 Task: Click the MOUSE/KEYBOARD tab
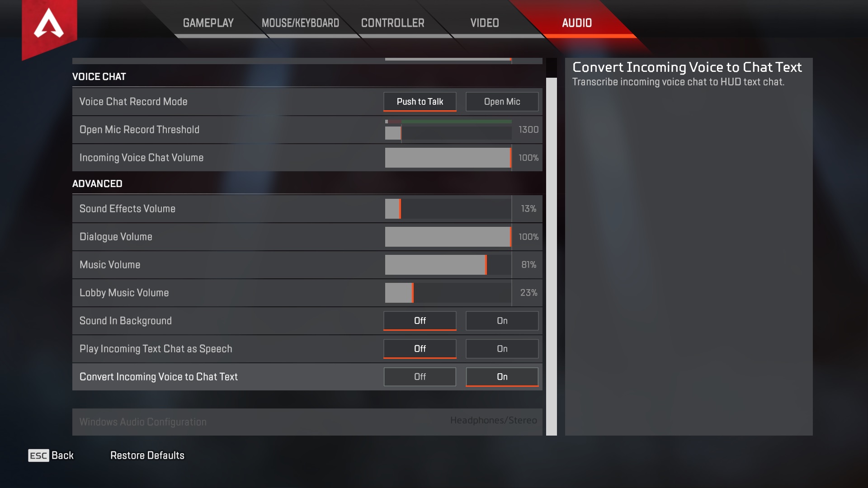300,23
